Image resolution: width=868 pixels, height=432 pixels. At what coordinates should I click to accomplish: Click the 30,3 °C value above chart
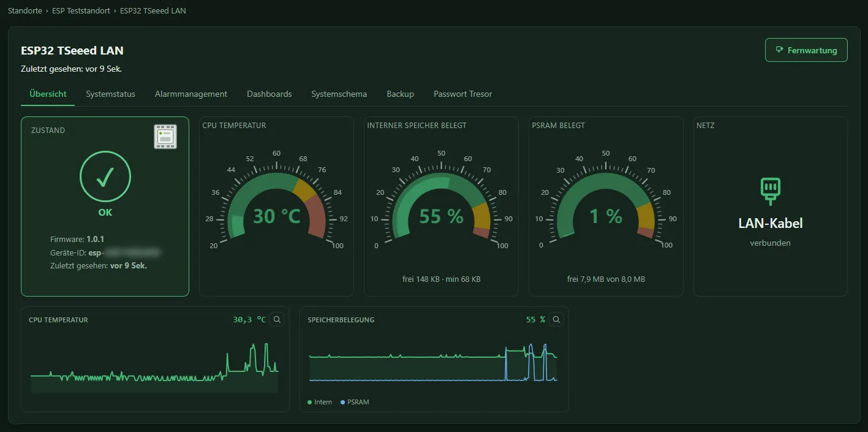coord(249,319)
